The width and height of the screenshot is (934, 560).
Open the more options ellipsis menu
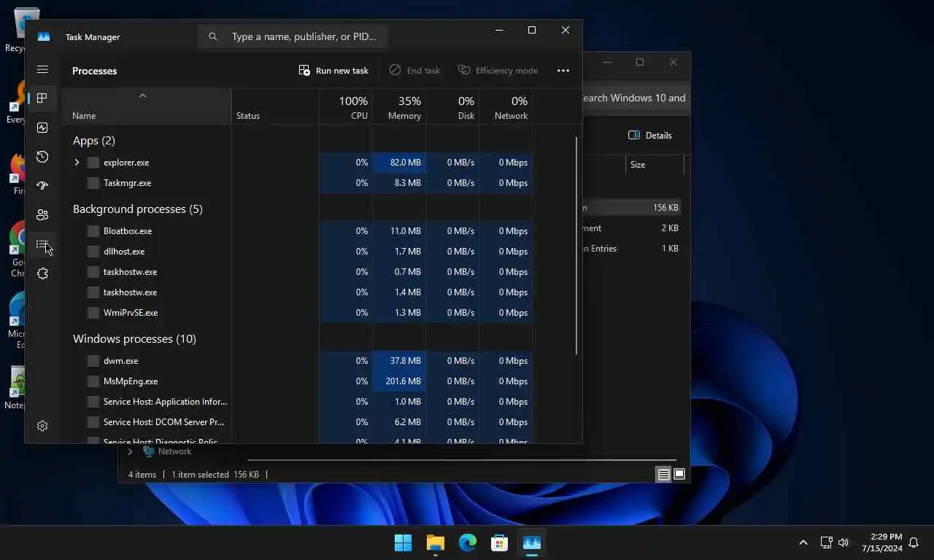pyautogui.click(x=563, y=71)
